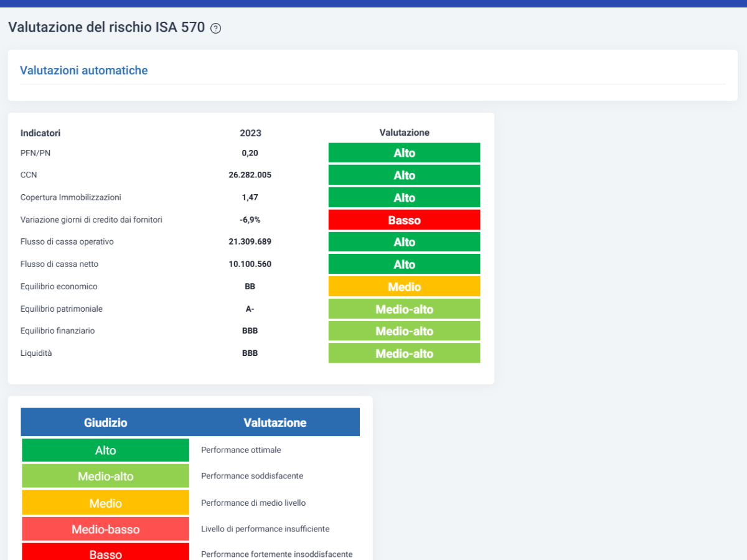This screenshot has height=560, width=747.
Task: Select the BBB value for Equilibrio finanziario
Action: (250, 330)
